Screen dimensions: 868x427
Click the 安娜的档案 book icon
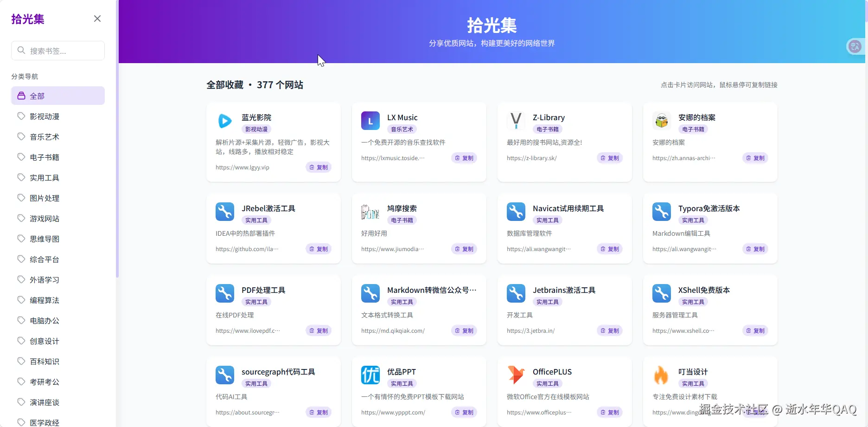pyautogui.click(x=661, y=121)
